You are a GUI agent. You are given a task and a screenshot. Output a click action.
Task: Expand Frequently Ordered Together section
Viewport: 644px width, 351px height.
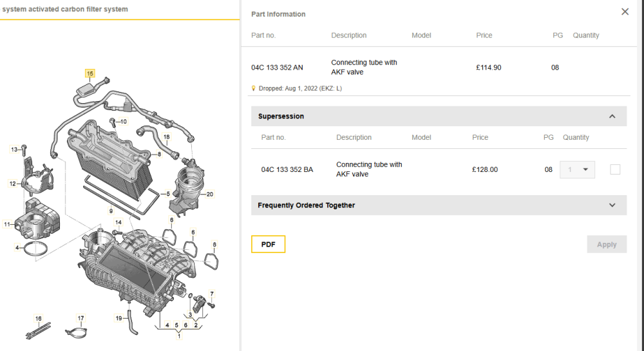(612, 205)
